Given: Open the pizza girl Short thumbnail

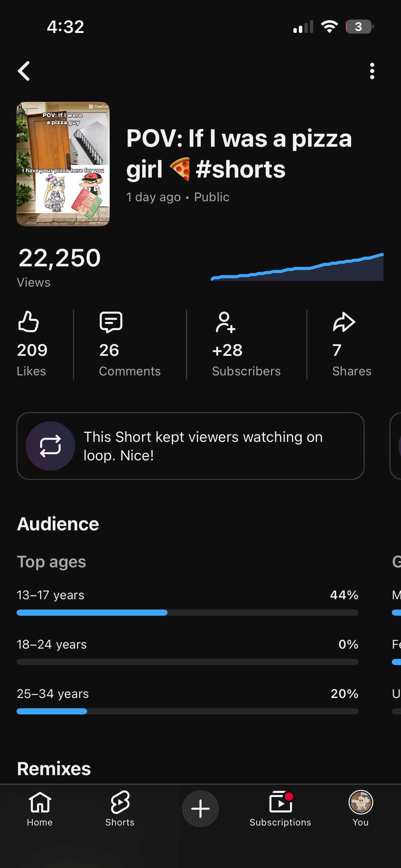Looking at the screenshot, I should tap(63, 164).
